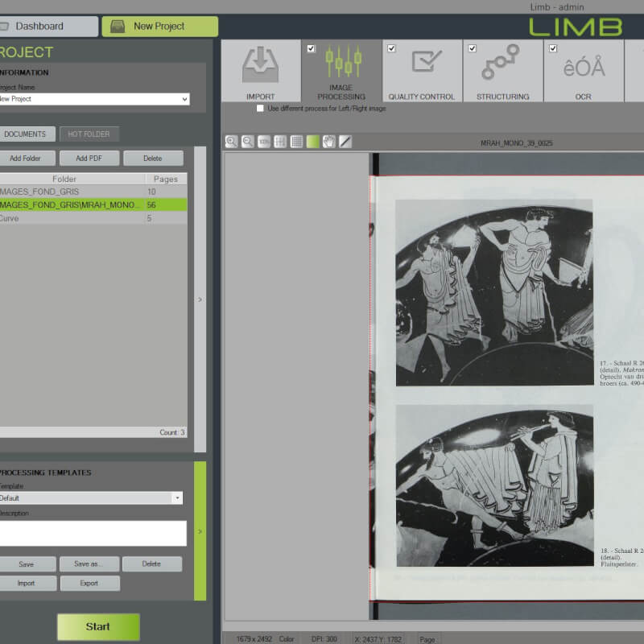Enable different process for Left/Right image
The height and width of the screenshot is (644, 644).
(x=260, y=109)
